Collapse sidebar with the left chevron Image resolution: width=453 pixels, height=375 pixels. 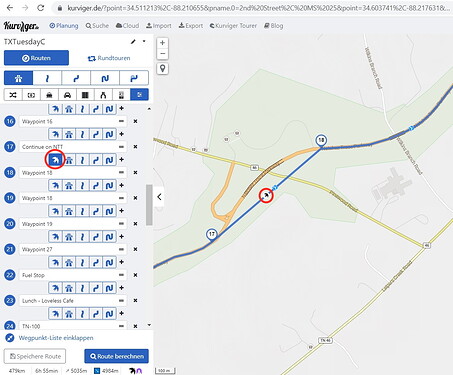point(159,197)
